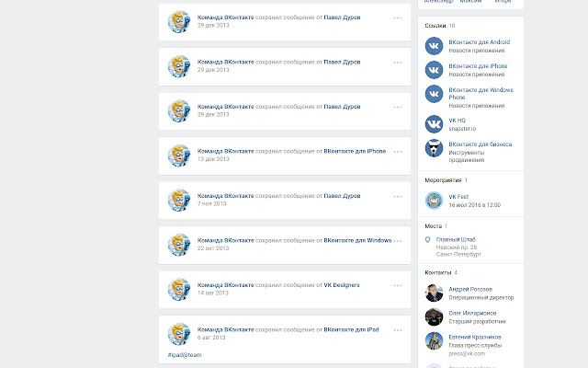This screenshot has height=368, width=588.
Task: Open the Павел Дуров link in the 7 ноя post
Action: point(342,196)
